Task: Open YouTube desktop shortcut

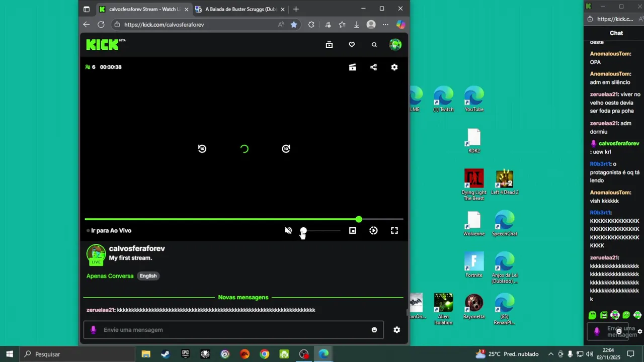Action: (474, 99)
